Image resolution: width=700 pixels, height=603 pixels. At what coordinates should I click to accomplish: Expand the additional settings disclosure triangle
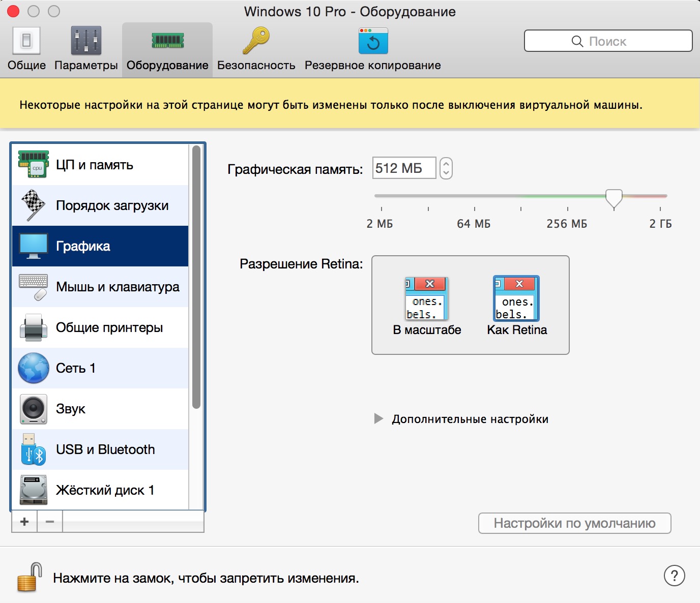378,419
